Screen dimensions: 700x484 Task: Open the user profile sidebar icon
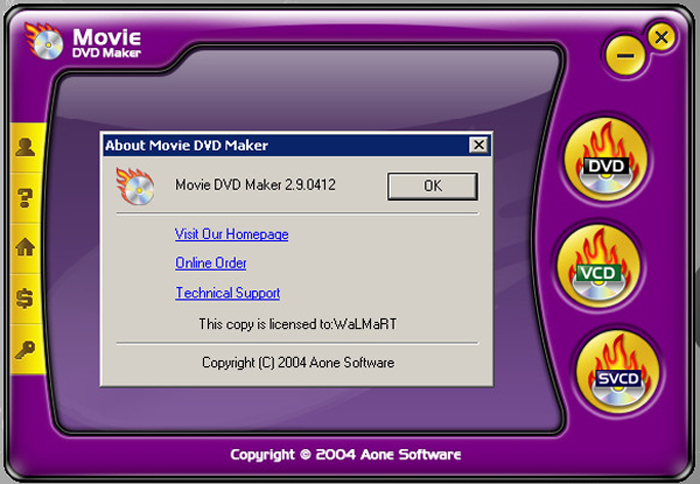25,147
